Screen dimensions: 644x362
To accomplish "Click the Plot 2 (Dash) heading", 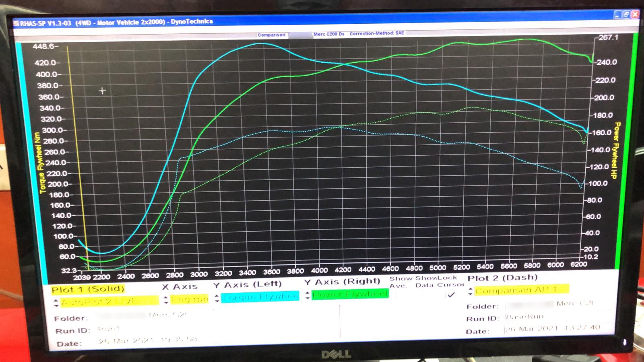I will [503, 278].
